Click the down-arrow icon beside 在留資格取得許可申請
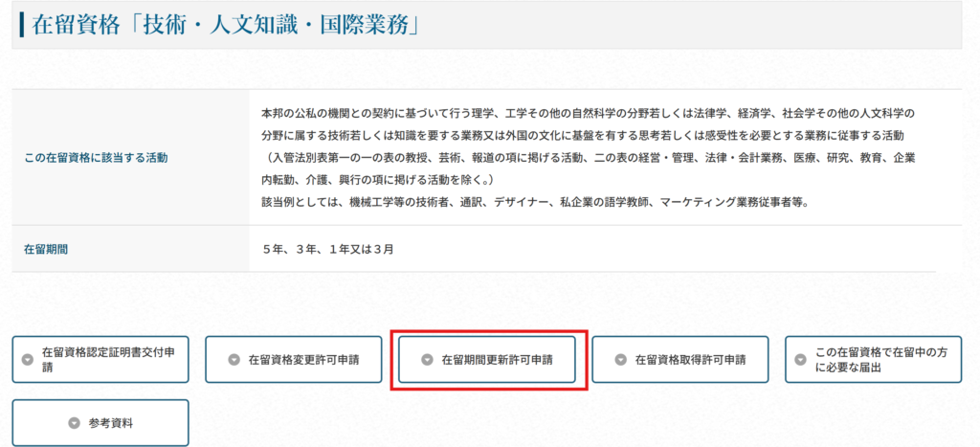 [x=620, y=360]
